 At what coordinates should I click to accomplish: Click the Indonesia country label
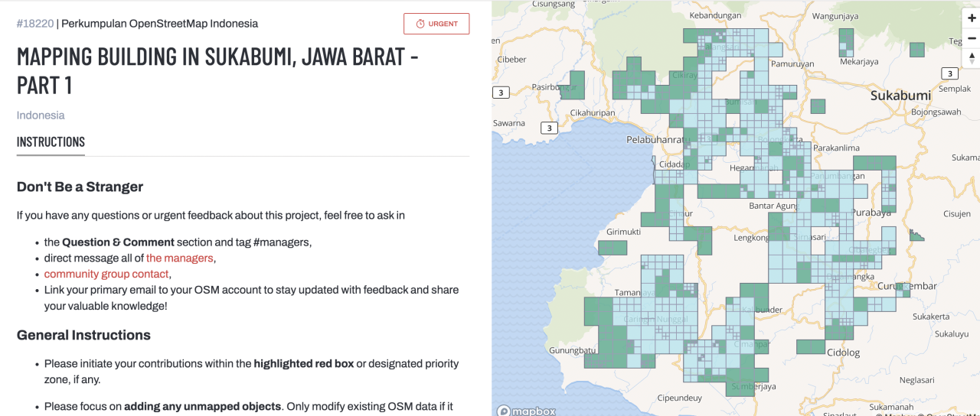[41, 115]
